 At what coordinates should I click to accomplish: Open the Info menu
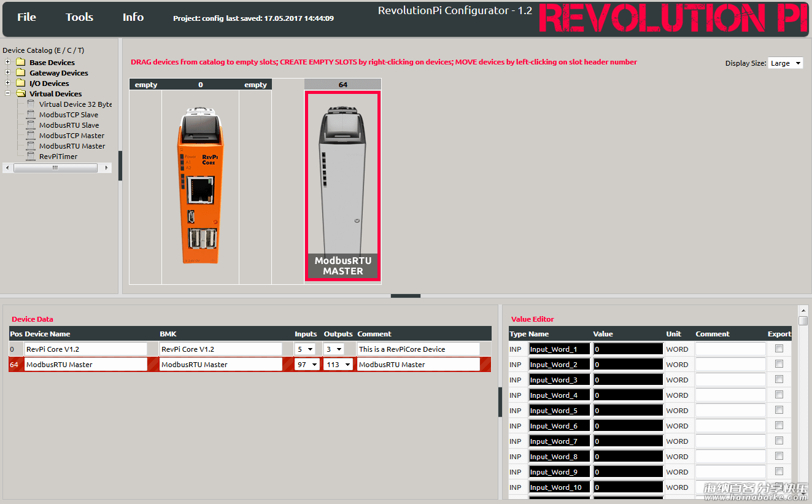point(133,17)
